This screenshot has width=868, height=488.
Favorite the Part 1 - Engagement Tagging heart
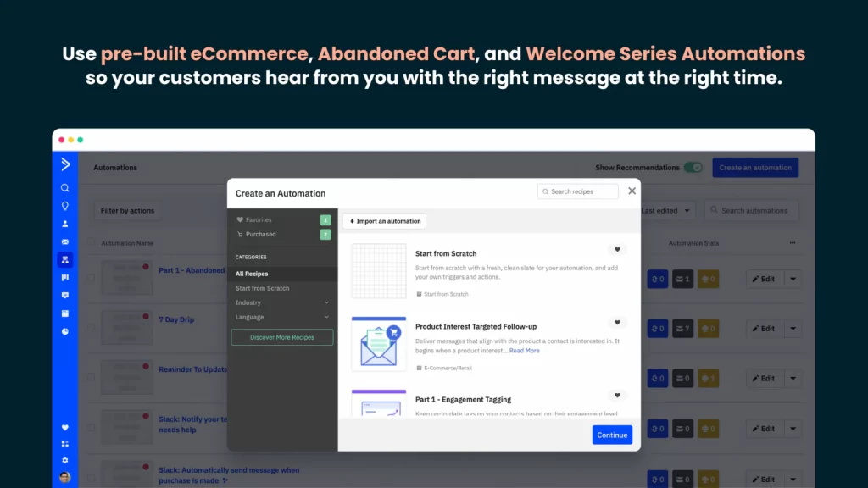617,396
